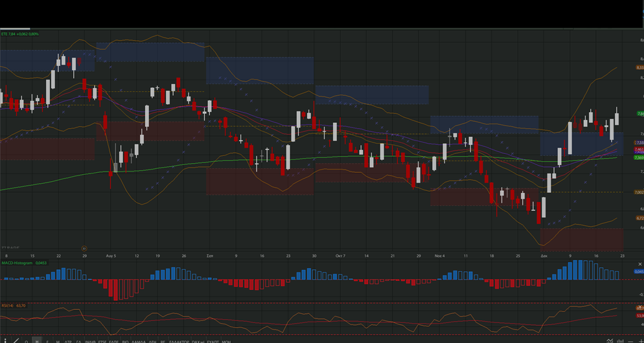Open the ΔΕΗ symbol tab
644x343 pixels.
click(152, 341)
